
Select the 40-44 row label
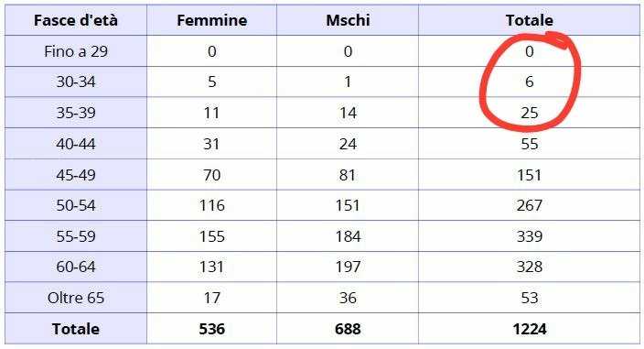click(x=76, y=144)
